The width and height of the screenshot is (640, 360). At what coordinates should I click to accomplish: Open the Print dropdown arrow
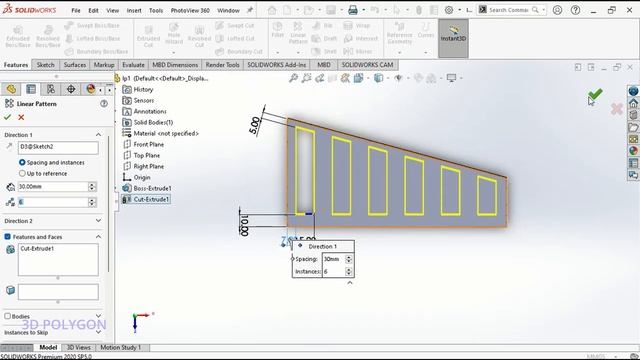point(364,10)
